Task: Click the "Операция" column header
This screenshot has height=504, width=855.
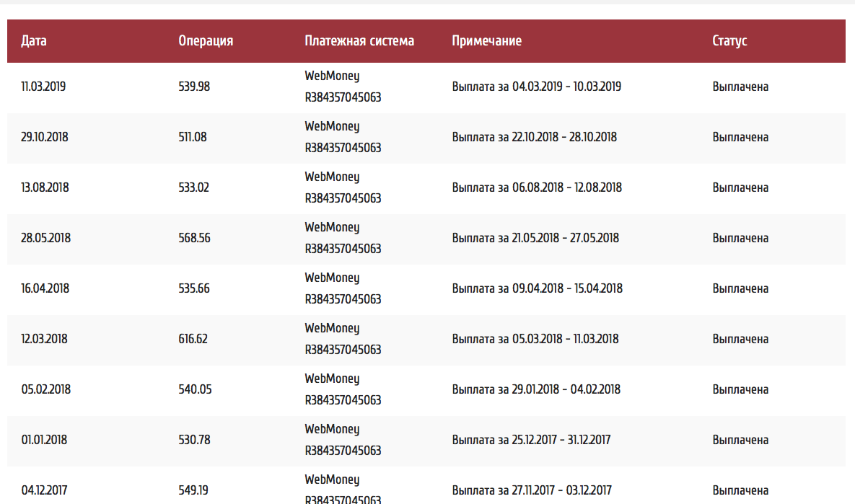Action: coord(206,41)
